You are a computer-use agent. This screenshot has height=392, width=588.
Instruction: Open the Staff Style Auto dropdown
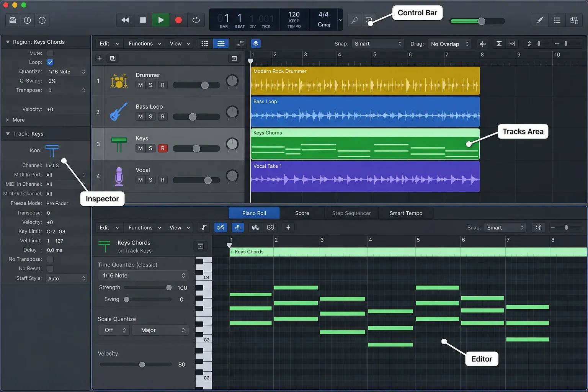(x=67, y=278)
